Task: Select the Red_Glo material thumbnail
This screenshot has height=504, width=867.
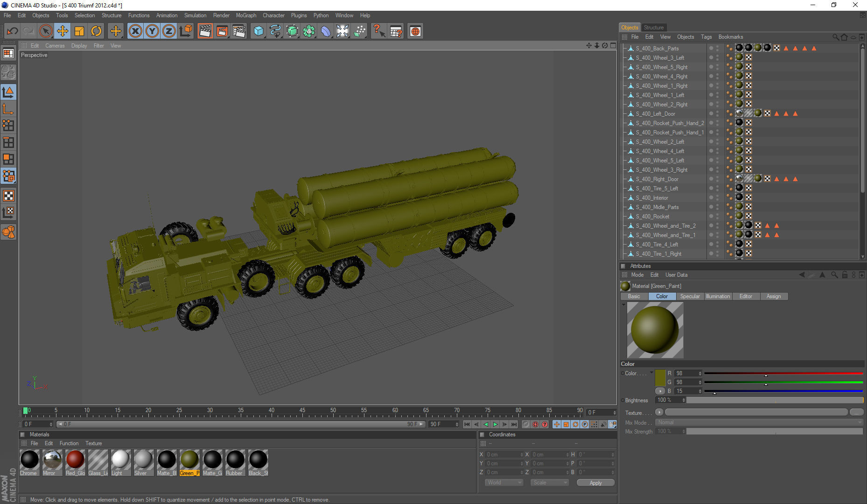Action: pos(75,462)
